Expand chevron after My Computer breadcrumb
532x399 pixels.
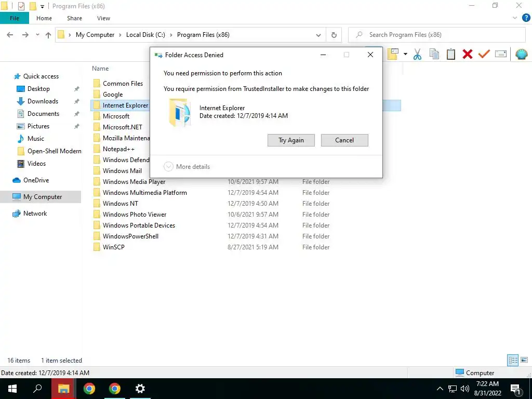click(120, 35)
